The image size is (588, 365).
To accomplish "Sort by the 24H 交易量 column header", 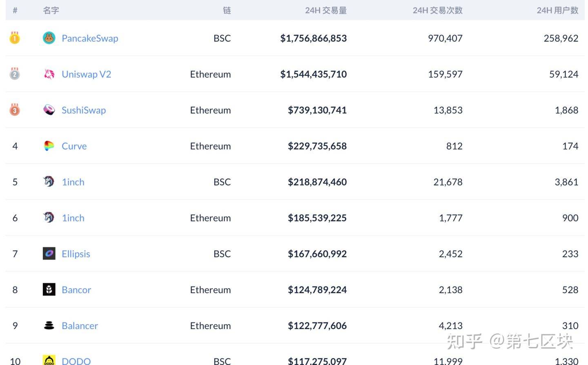I will (325, 11).
